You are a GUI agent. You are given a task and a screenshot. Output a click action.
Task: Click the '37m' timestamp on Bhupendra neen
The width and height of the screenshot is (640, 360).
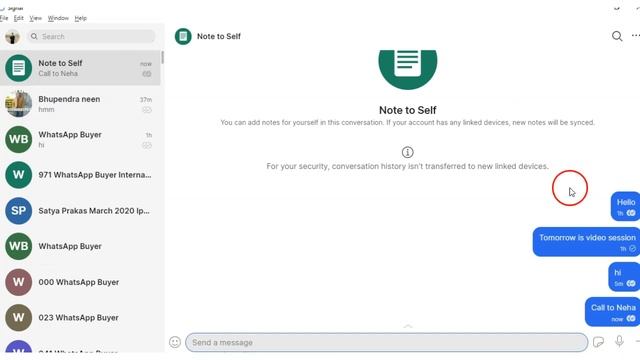click(146, 100)
